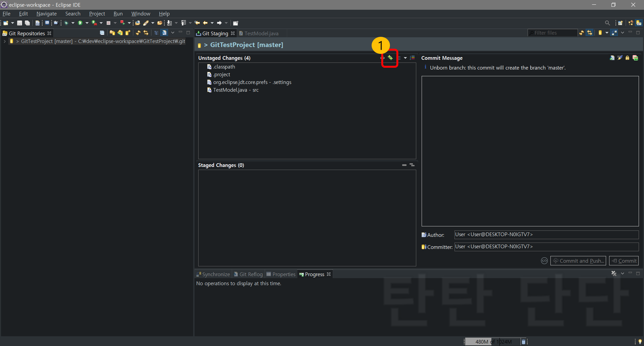644x346 pixels.
Task: Click the sort files icon in Unstaged Changes
Action: pyautogui.click(x=412, y=58)
